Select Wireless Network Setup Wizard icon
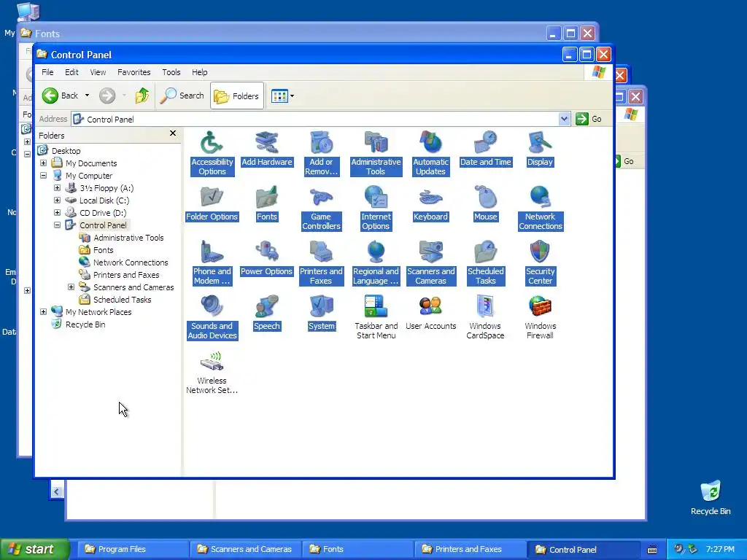This screenshot has width=747, height=560. coord(212,373)
